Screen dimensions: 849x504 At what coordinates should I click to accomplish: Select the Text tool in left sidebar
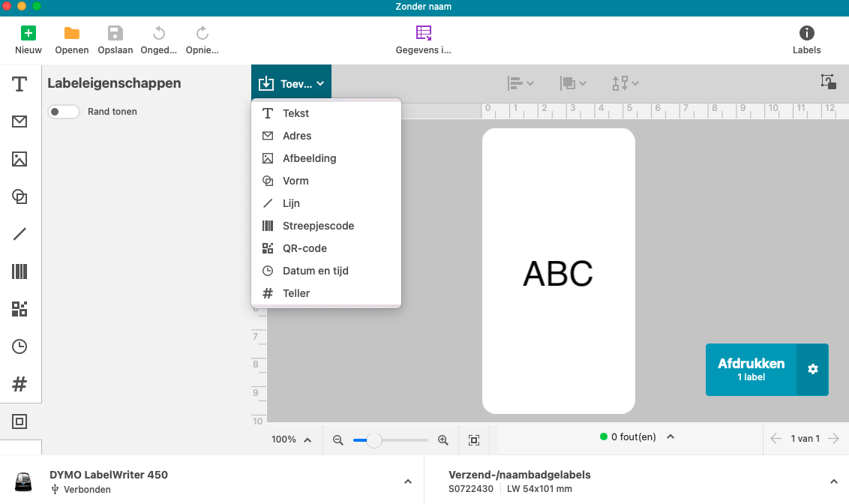[19, 84]
